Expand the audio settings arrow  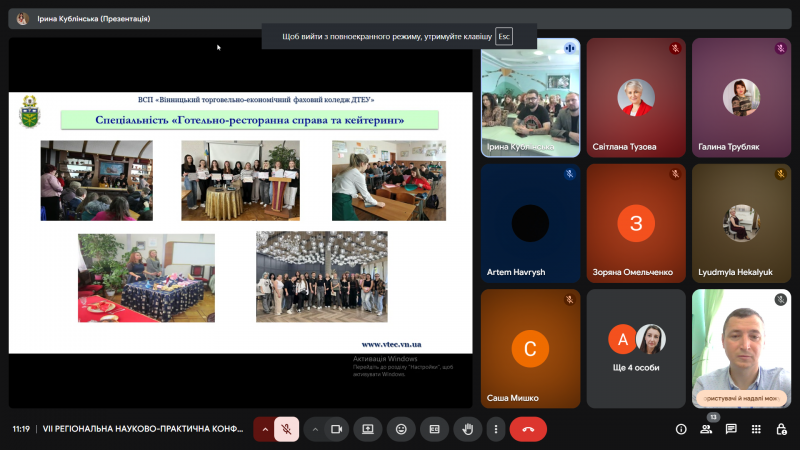tap(265, 429)
